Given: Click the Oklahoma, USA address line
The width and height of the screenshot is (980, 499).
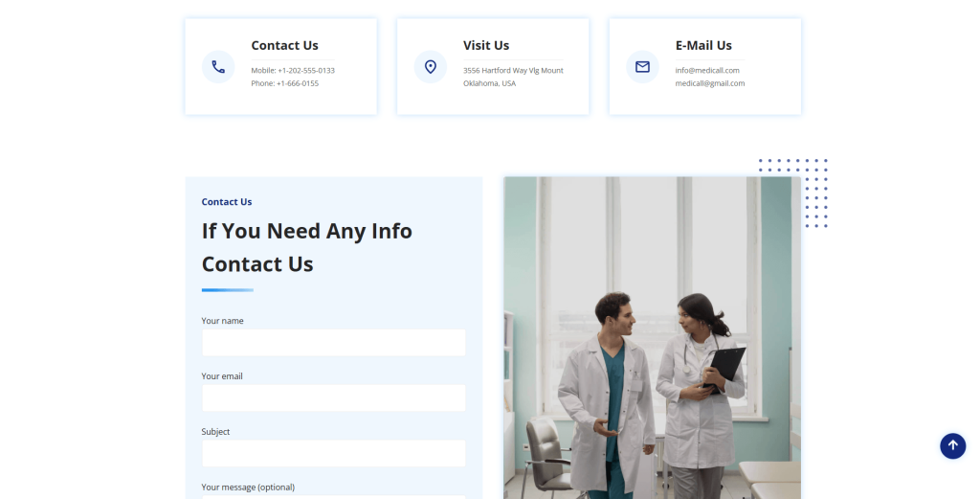Looking at the screenshot, I should coord(489,83).
